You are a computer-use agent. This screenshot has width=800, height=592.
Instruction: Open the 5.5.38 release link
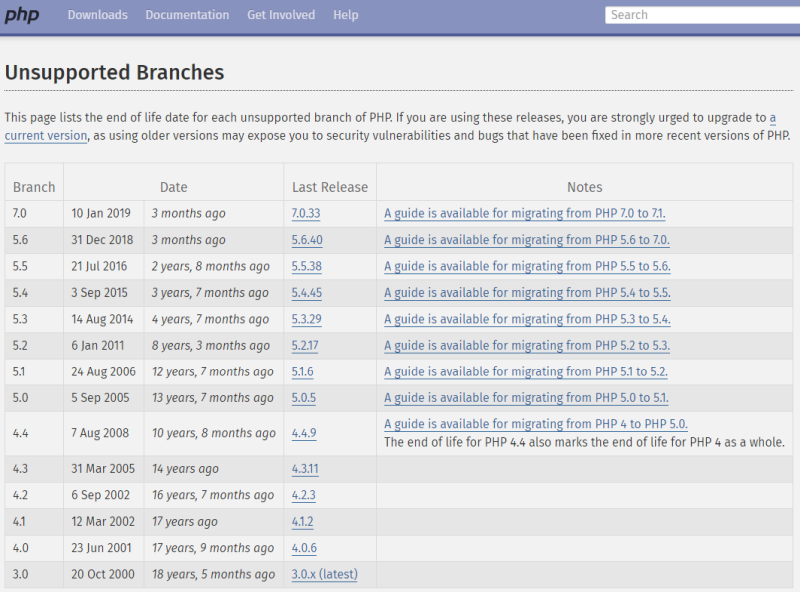[x=307, y=266]
